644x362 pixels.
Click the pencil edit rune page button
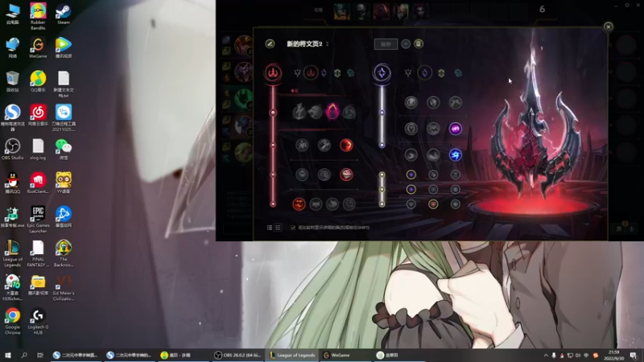pos(270,44)
